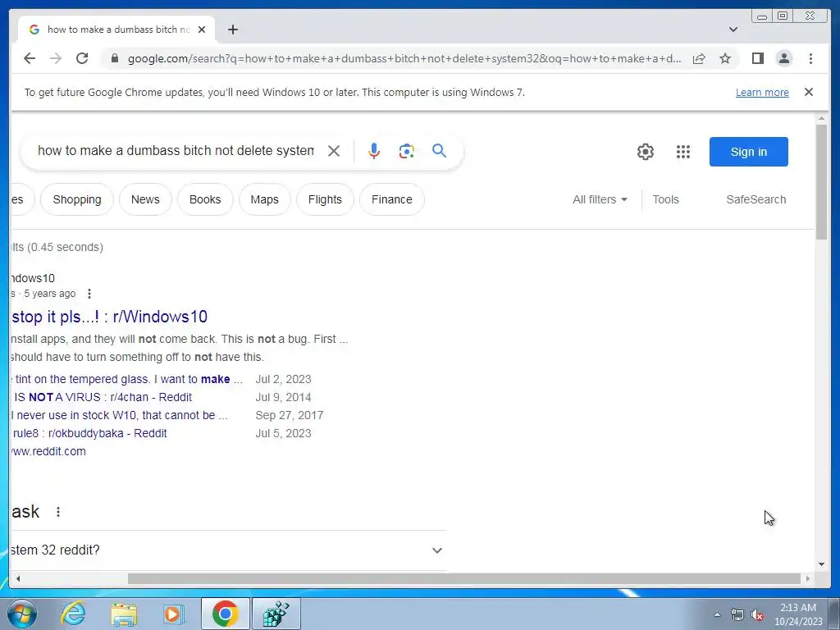Open the Chrome three-dot menu

[810, 58]
